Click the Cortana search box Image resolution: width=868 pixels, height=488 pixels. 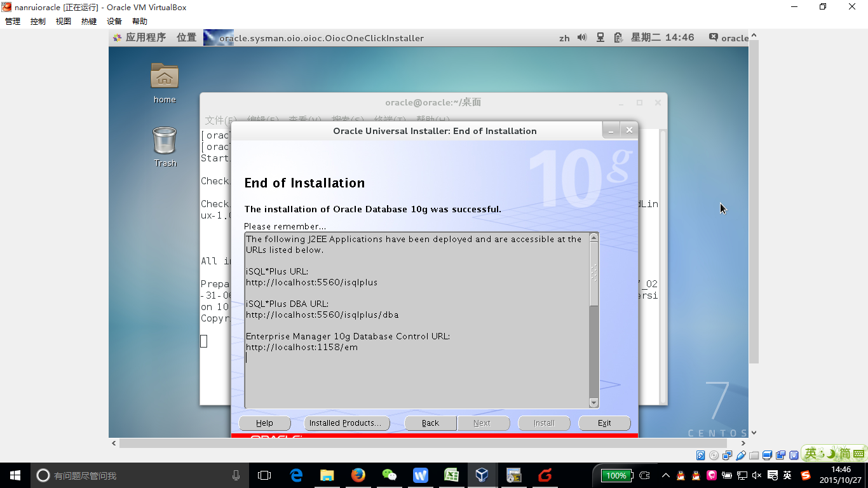(x=139, y=475)
